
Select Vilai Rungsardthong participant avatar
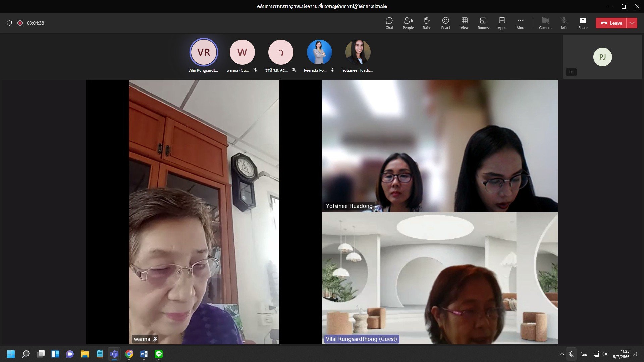pyautogui.click(x=204, y=52)
